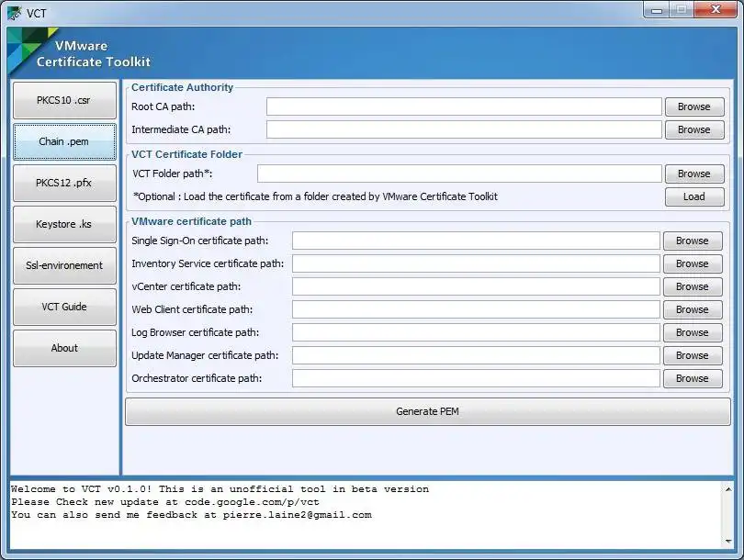
Task: Minimize the VCT window
Action: [x=657, y=10]
